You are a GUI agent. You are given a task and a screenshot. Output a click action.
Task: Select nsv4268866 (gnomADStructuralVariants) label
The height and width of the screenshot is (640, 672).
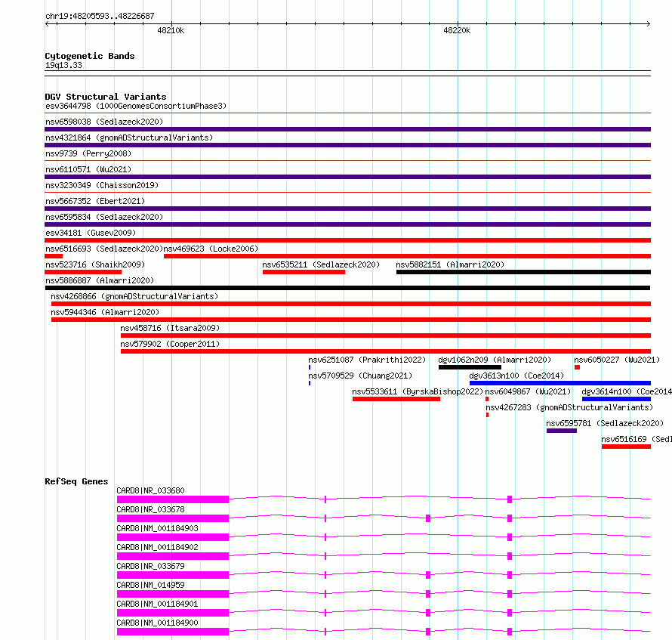click(134, 296)
